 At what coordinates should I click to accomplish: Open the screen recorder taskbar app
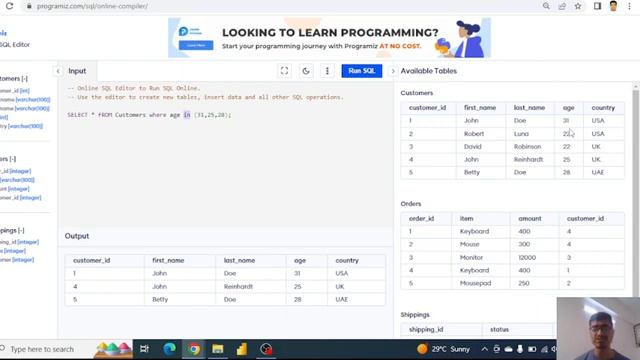pyautogui.click(x=266, y=349)
